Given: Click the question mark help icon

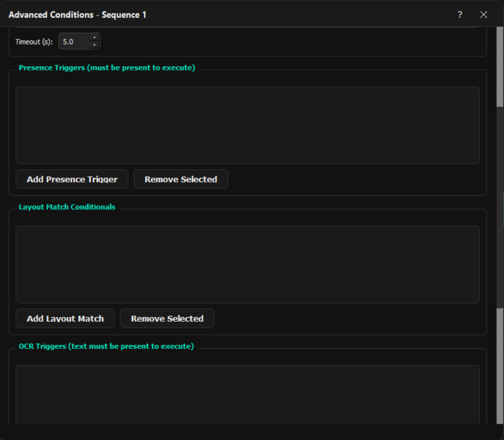Looking at the screenshot, I should pyautogui.click(x=459, y=15).
